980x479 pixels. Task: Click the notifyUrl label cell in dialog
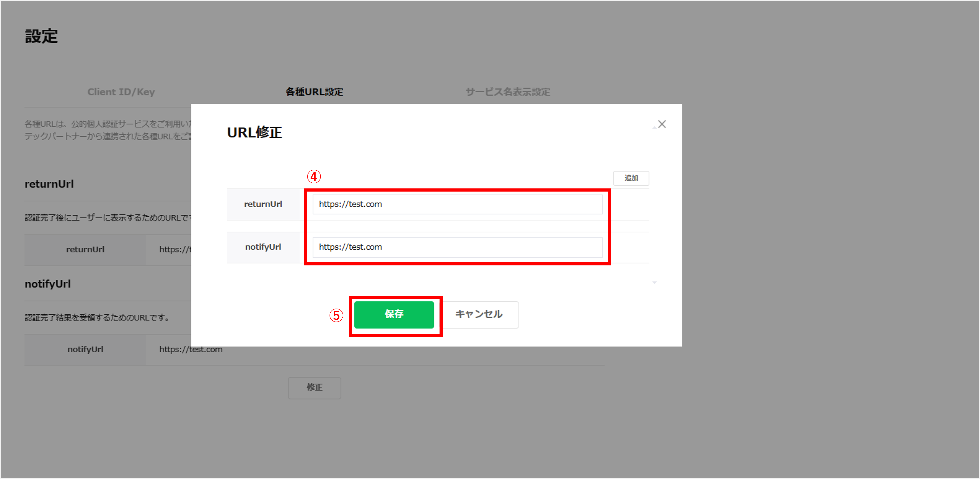tap(263, 247)
